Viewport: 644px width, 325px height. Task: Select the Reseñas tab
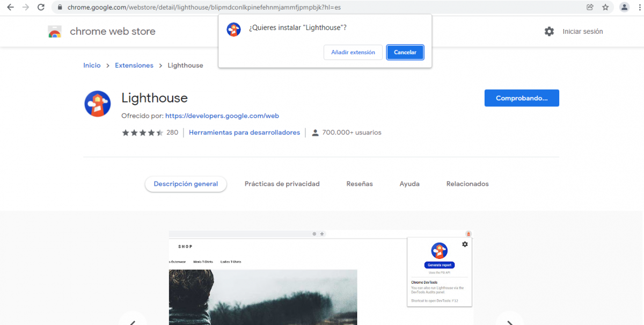(x=360, y=184)
